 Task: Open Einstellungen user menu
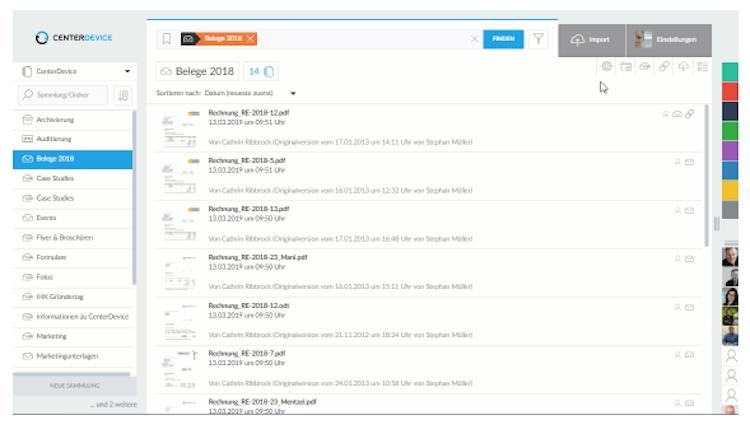click(669, 40)
